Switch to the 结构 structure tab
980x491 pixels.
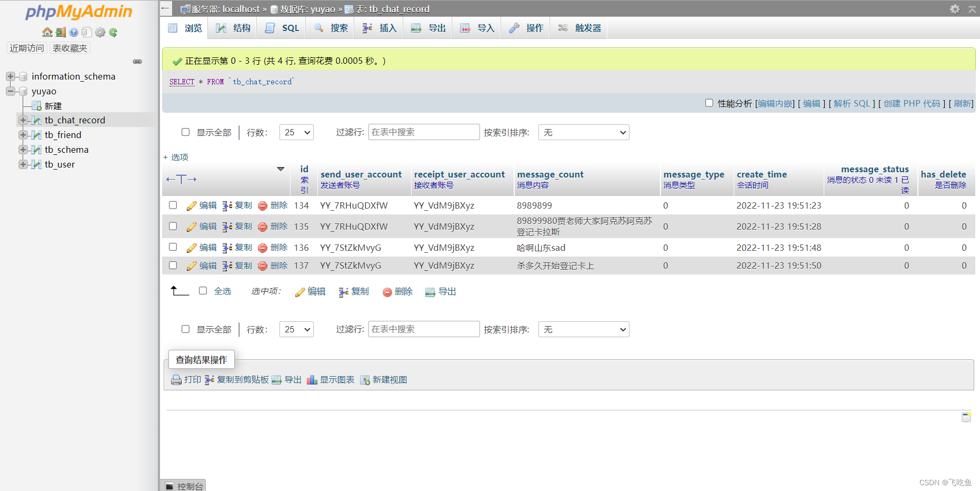[233, 28]
